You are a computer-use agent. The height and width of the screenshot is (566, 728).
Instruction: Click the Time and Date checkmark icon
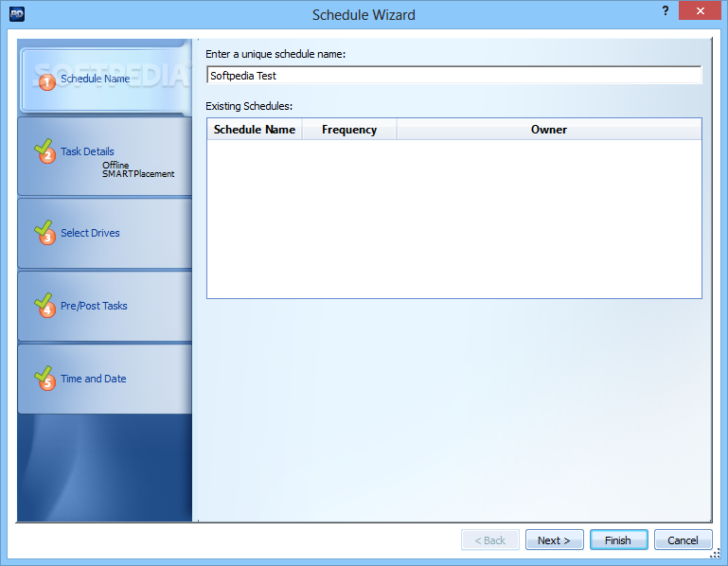(x=44, y=378)
